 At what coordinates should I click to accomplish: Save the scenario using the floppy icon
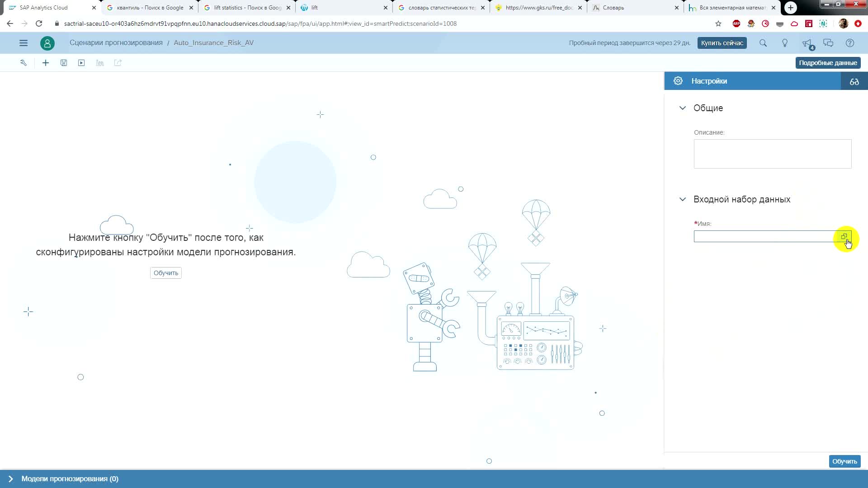[x=64, y=63]
